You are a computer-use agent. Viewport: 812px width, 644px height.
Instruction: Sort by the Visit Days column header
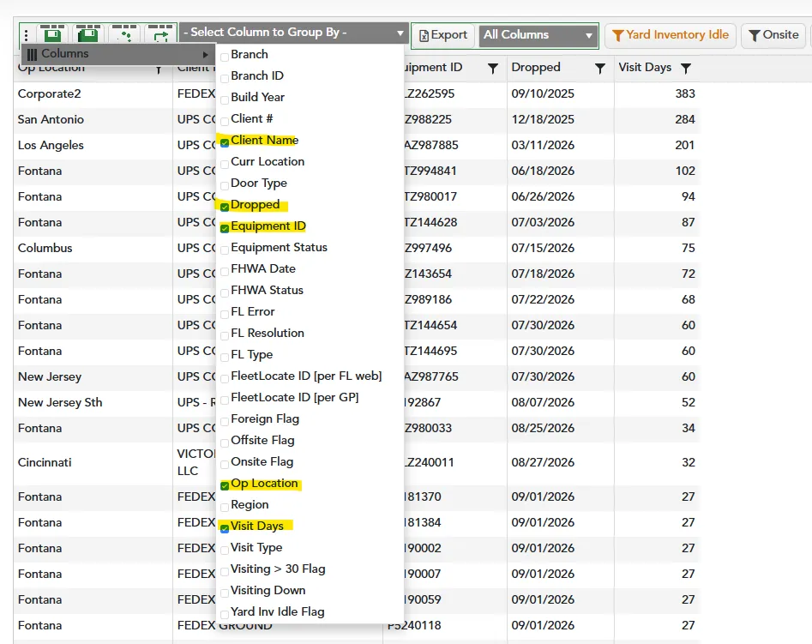tap(645, 68)
